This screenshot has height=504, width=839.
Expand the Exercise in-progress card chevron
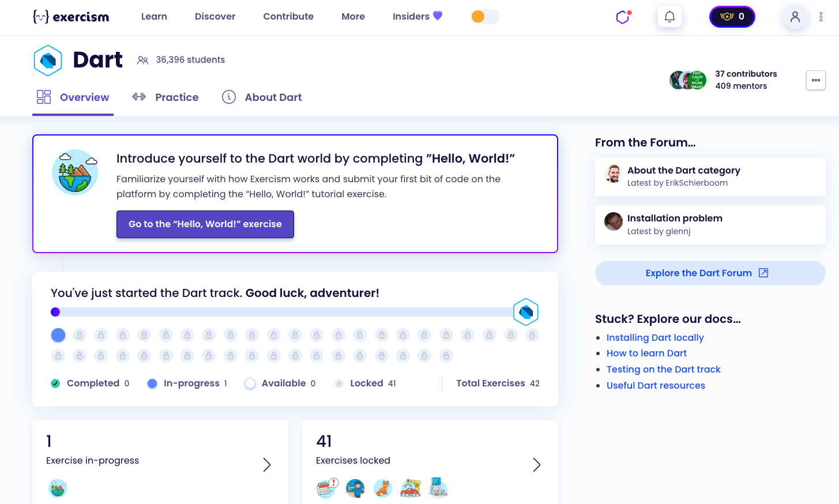coord(266,465)
